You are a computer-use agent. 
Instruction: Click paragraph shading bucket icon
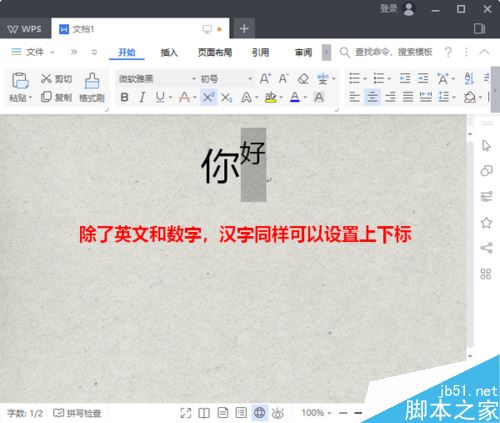[x=470, y=97]
